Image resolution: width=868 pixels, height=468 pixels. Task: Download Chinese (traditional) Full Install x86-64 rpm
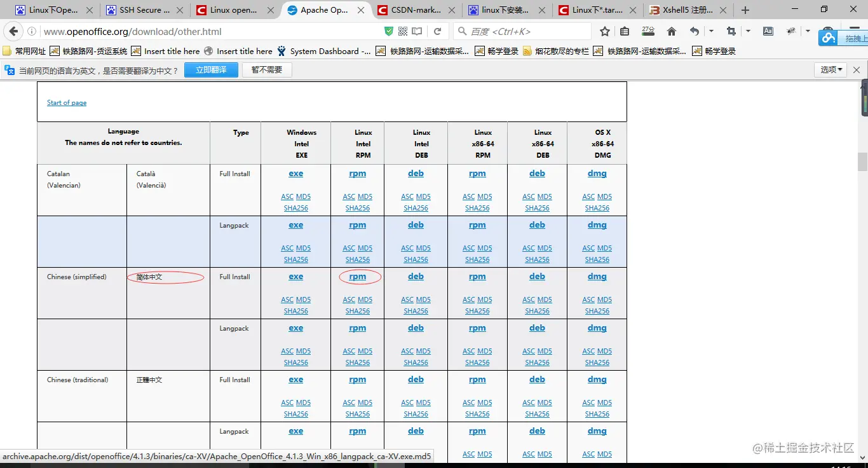(x=477, y=380)
